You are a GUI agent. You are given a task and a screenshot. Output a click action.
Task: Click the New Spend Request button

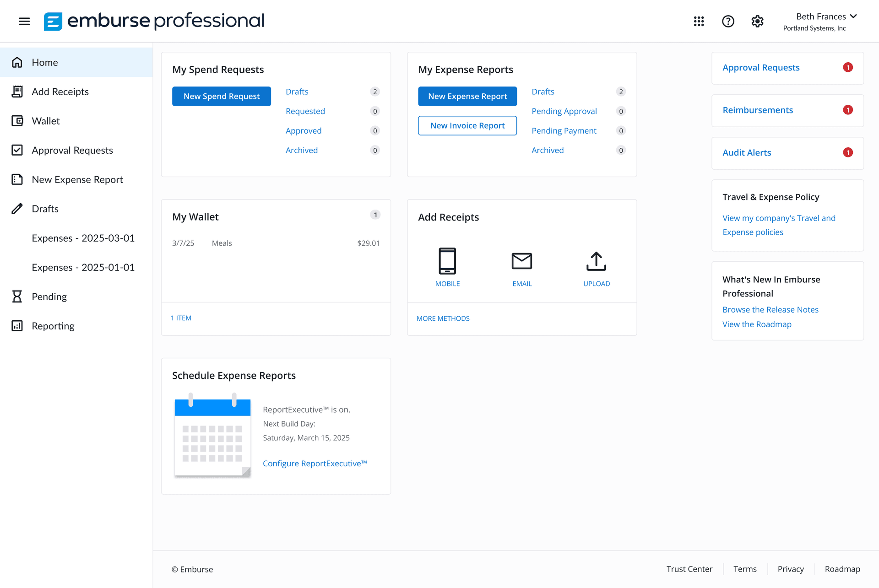[221, 96]
